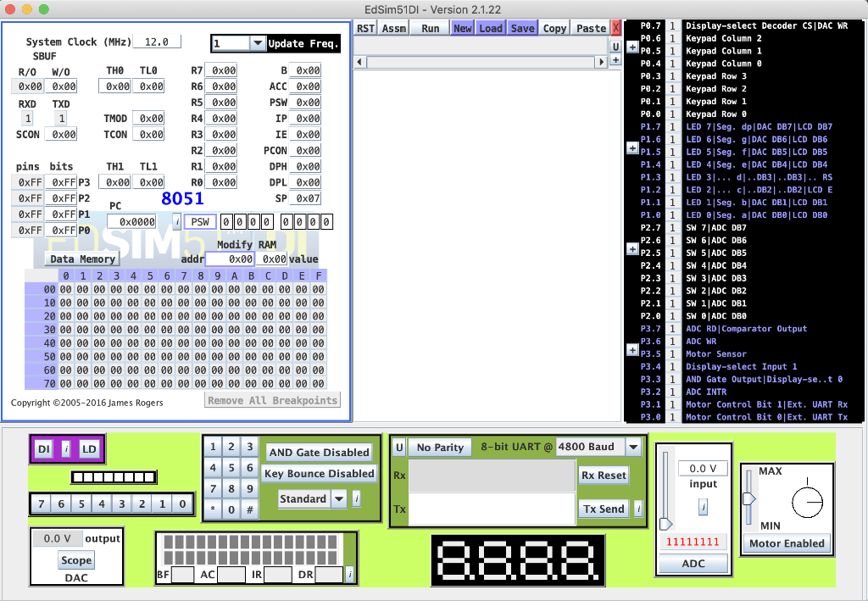Click the Save button
This screenshot has height=601, width=868.
click(x=522, y=28)
